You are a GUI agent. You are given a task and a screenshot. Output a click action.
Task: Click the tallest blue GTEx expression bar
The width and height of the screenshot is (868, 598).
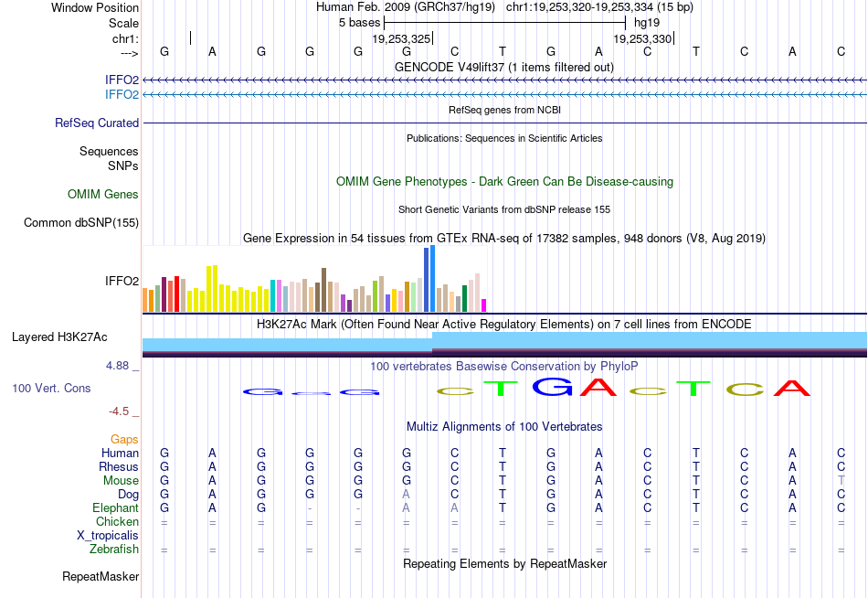[433, 279]
